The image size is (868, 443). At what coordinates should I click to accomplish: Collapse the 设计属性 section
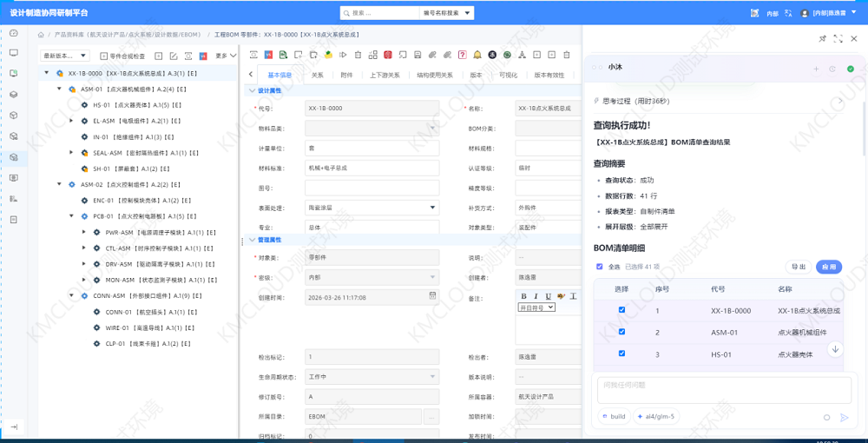point(252,90)
